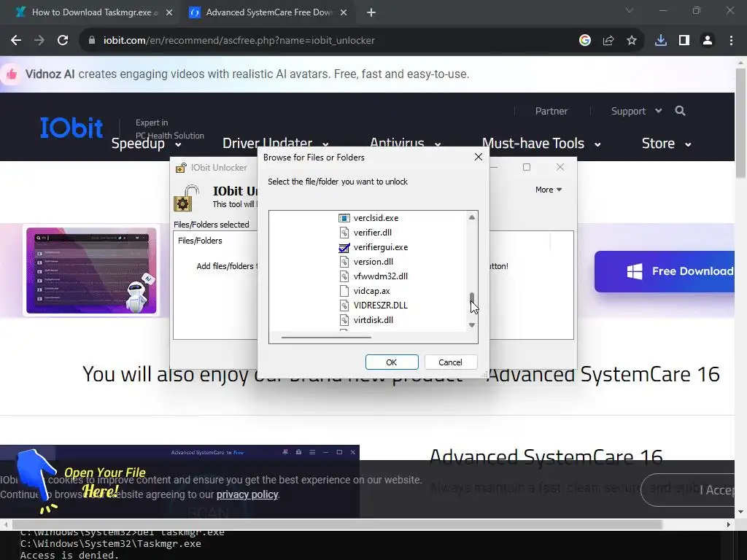The height and width of the screenshot is (560, 747).
Task: Reload the page with refresh icon
Action: pos(63,41)
